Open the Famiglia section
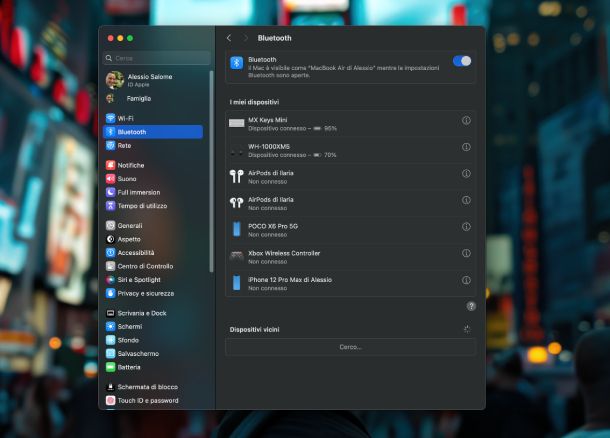Viewport: 610px width, 438px height. (153, 99)
